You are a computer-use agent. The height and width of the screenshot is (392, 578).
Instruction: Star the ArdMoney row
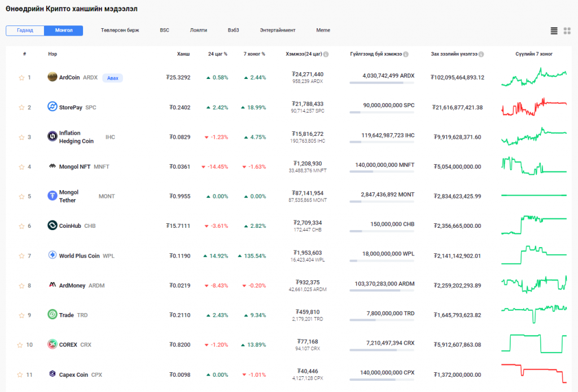[x=21, y=286]
